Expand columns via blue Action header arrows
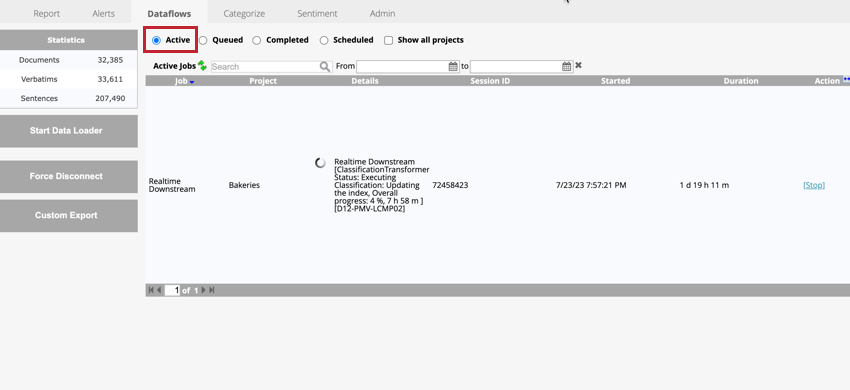 pos(846,80)
